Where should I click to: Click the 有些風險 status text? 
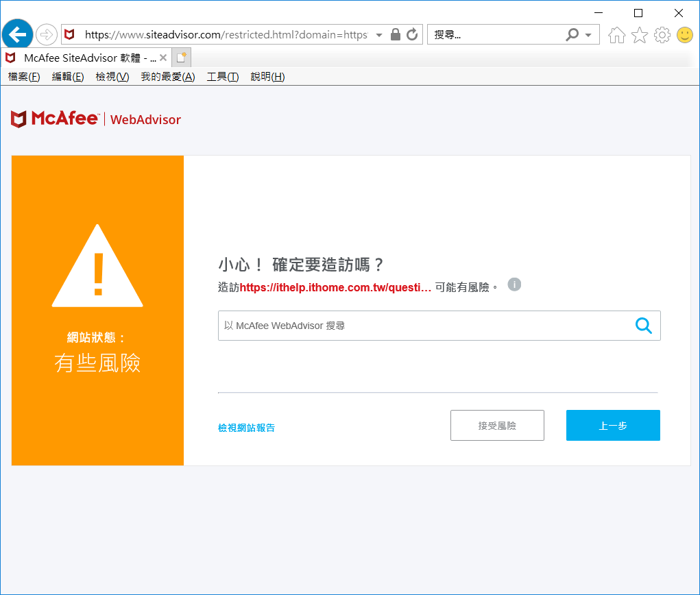[x=97, y=363]
